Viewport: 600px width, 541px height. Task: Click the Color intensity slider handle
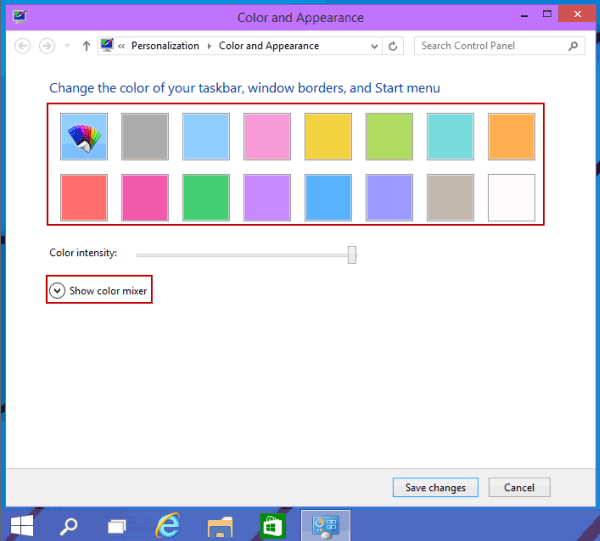click(352, 255)
